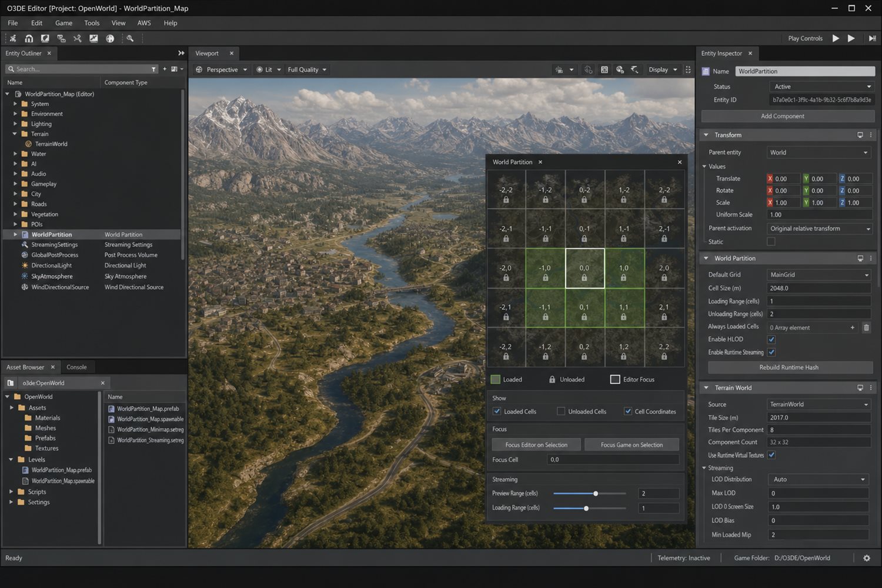The height and width of the screenshot is (588, 882).
Task: Select the WindDirectionalSource entity row
Action: click(60, 288)
